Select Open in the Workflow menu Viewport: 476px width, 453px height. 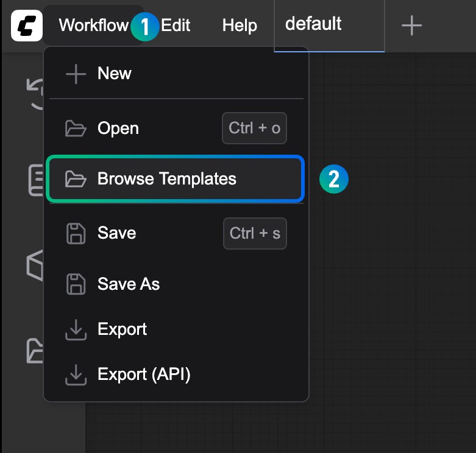click(x=118, y=128)
